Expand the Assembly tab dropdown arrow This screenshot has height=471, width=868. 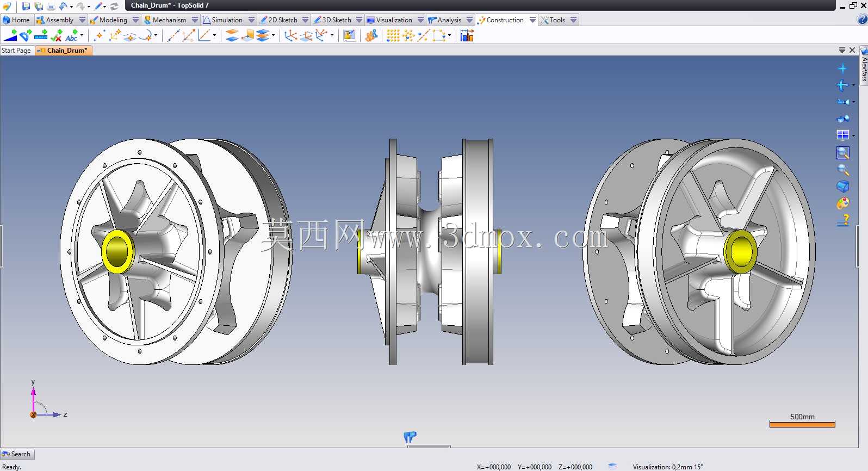click(x=83, y=20)
